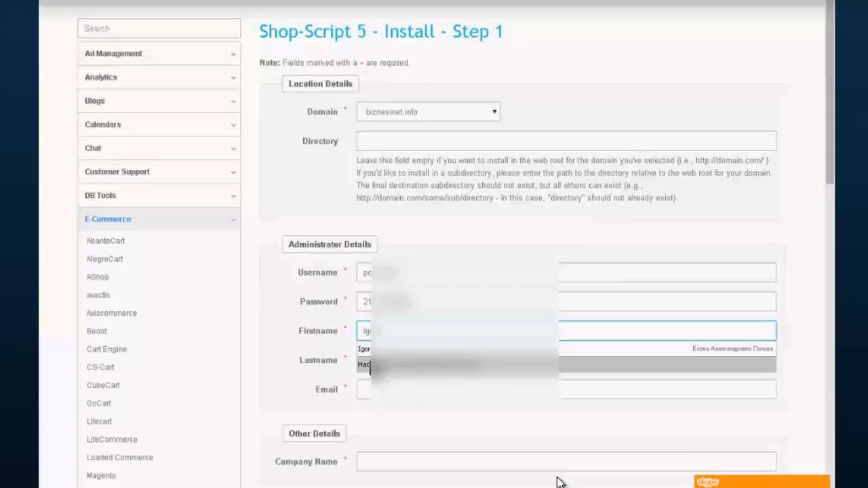Select the 'Igor' autocomplete suggestion
This screenshot has width=868, height=488.
click(x=566, y=349)
